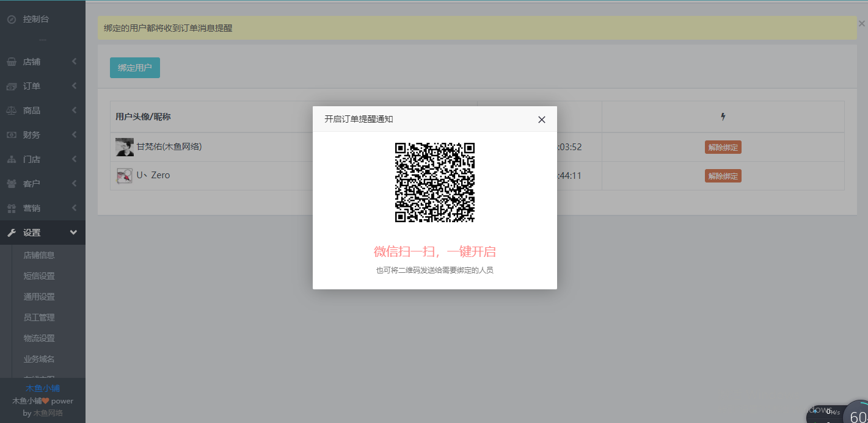Click the time ending 03:52
Viewport: 868px width, 423px height.
pos(569,146)
